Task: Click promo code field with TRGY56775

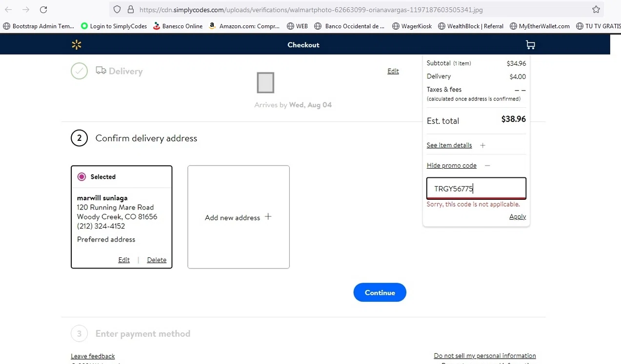Action: pos(477,188)
